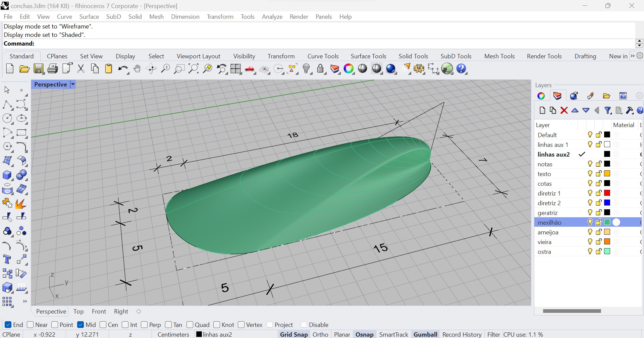Enable the Cen osnap checkbox

tap(103, 325)
